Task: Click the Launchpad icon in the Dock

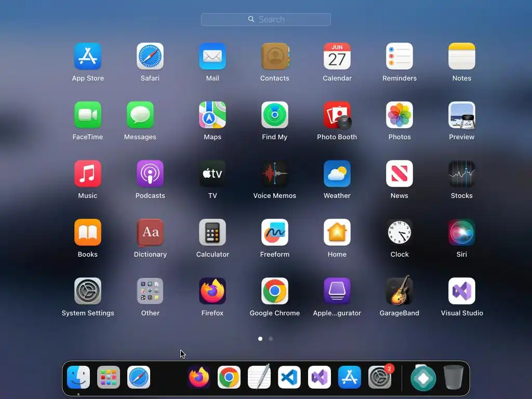Action: coord(109,377)
